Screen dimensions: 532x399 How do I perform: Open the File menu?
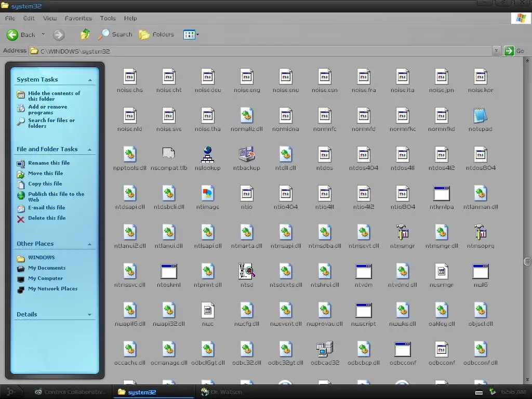[x=10, y=18]
